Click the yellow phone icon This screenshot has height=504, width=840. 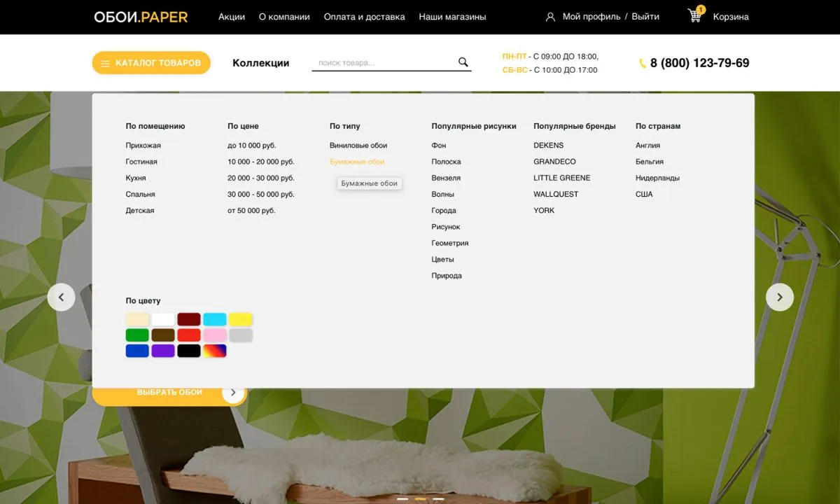[x=643, y=64]
